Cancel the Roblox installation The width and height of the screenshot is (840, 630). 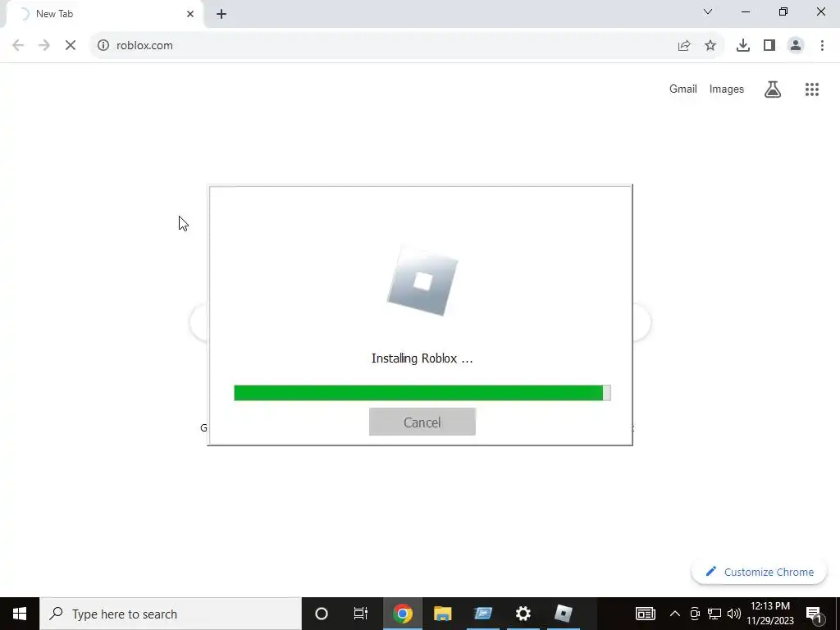click(422, 422)
